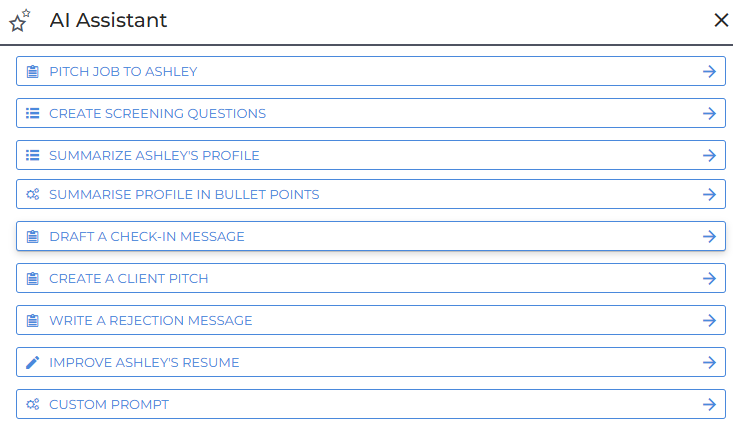The height and width of the screenshot is (432, 733).
Task: Click arrow on Write a Rejection Message row
Action: 709,320
